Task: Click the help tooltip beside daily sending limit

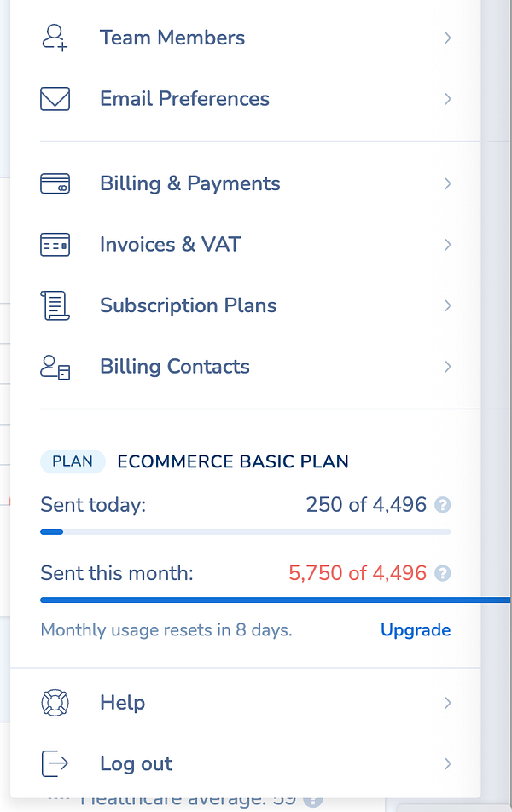Action: [442, 505]
